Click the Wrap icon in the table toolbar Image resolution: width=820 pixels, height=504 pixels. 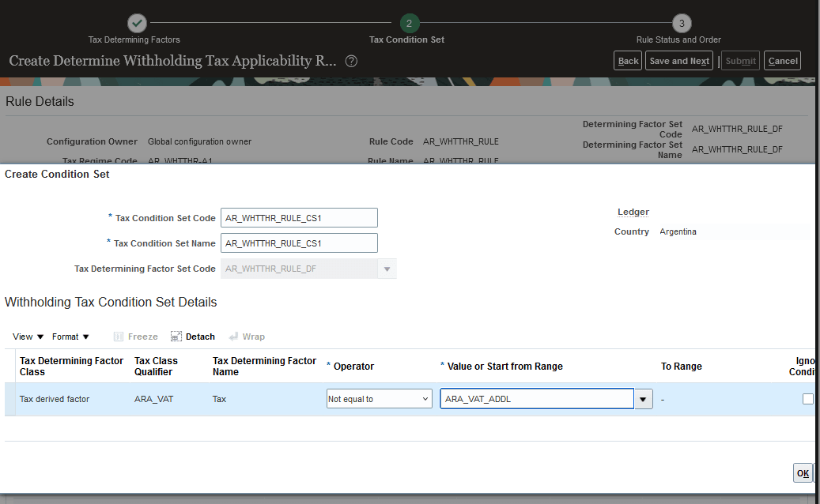point(246,336)
